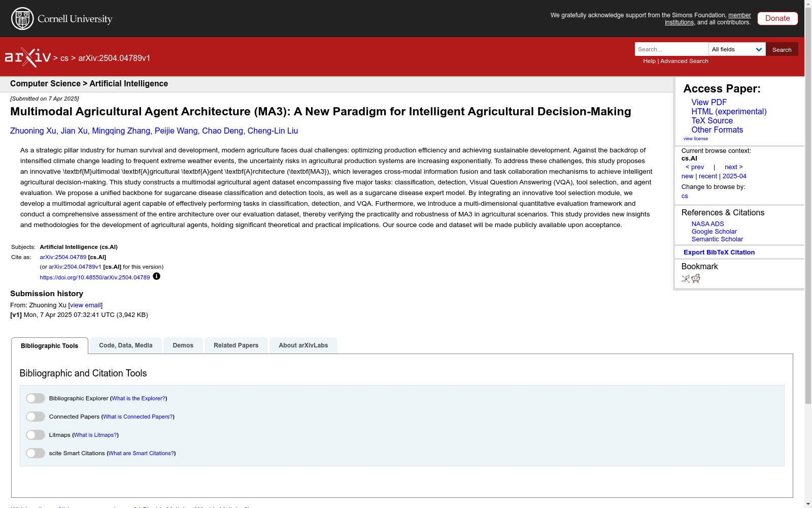Viewport: 812px width, 508px height.
Task: Click the view license link
Action: tap(695, 139)
